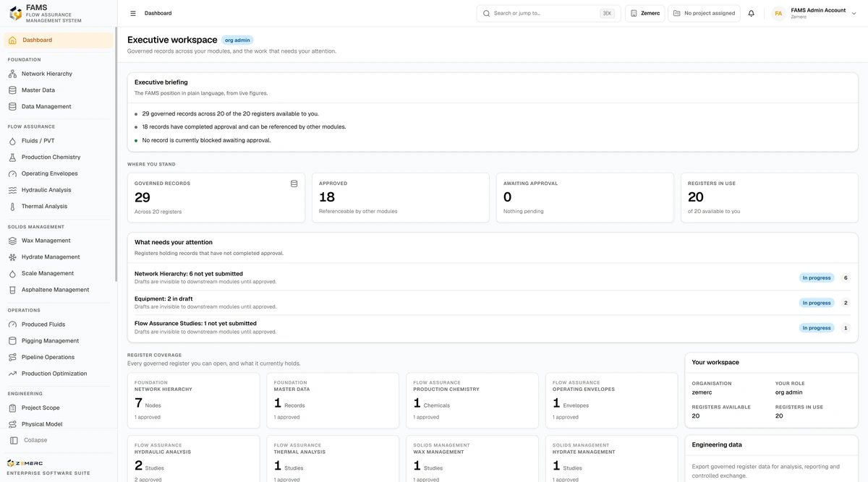
Task: Open Equipment: 2 in draft row
Action: click(493, 303)
